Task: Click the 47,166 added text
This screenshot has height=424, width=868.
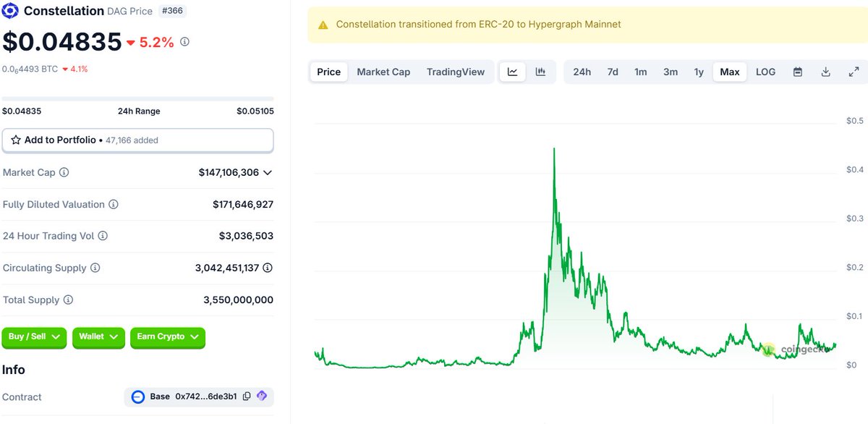Action: click(x=132, y=140)
